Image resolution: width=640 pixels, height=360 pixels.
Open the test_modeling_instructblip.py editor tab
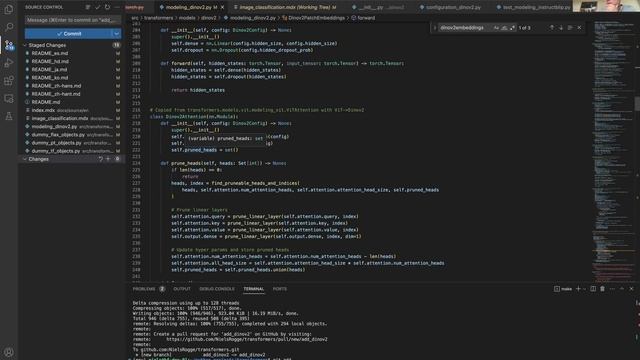(533, 7)
